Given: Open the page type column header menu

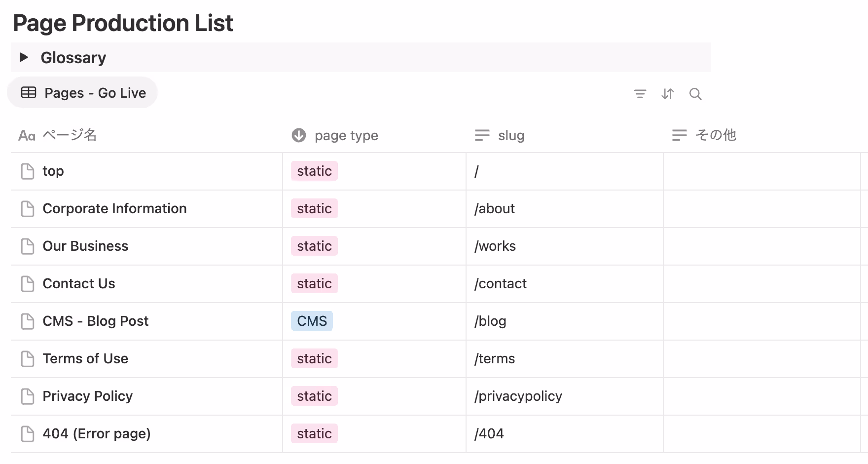Looking at the screenshot, I should tap(346, 135).
